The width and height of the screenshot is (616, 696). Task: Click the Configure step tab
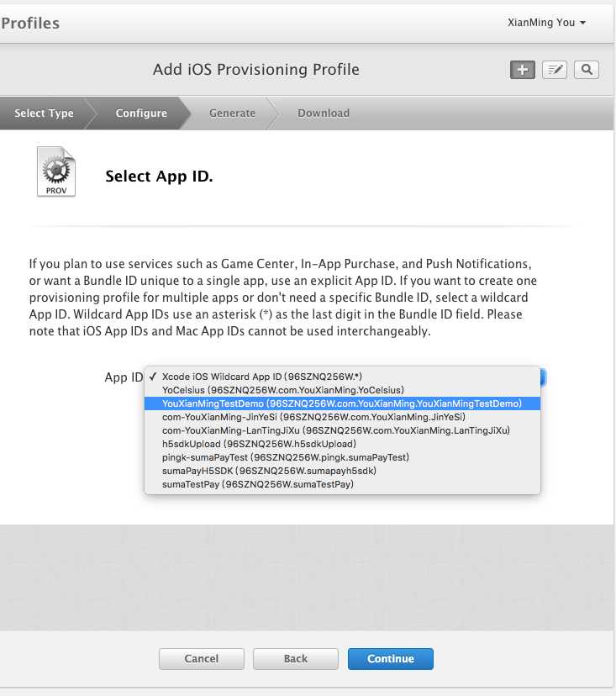pos(141,113)
